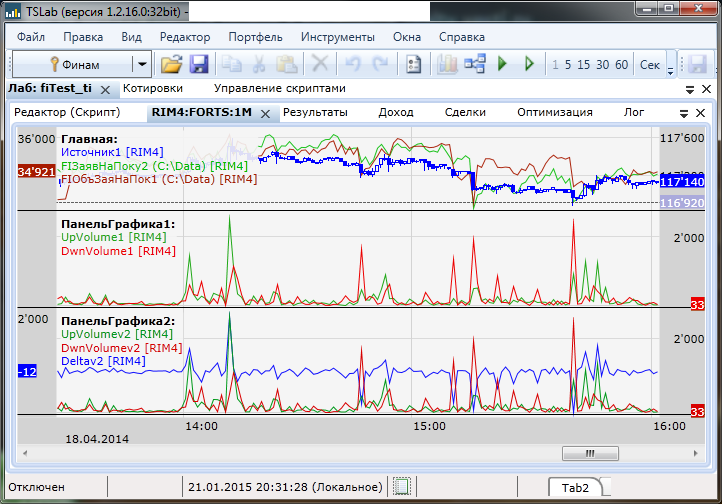722x504 pixels.
Task: Open the inner tab list dropdown arrow
Action: (x=685, y=113)
